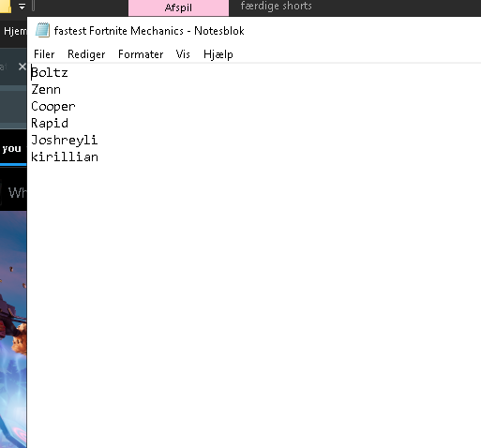This screenshot has height=448, width=481.
Task: Open the Vis menu
Action: (183, 54)
